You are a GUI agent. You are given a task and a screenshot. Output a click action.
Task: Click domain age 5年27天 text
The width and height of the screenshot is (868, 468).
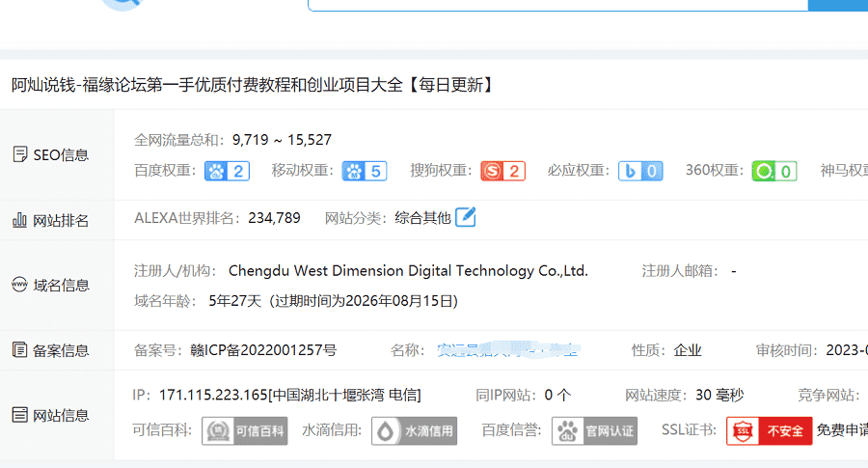(x=234, y=301)
